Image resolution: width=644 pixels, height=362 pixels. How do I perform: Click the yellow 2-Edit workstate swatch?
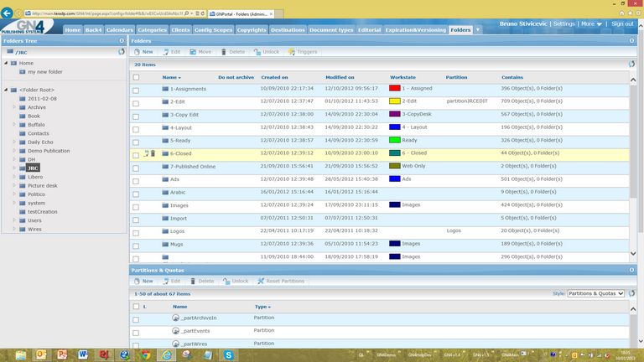click(395, 101)
